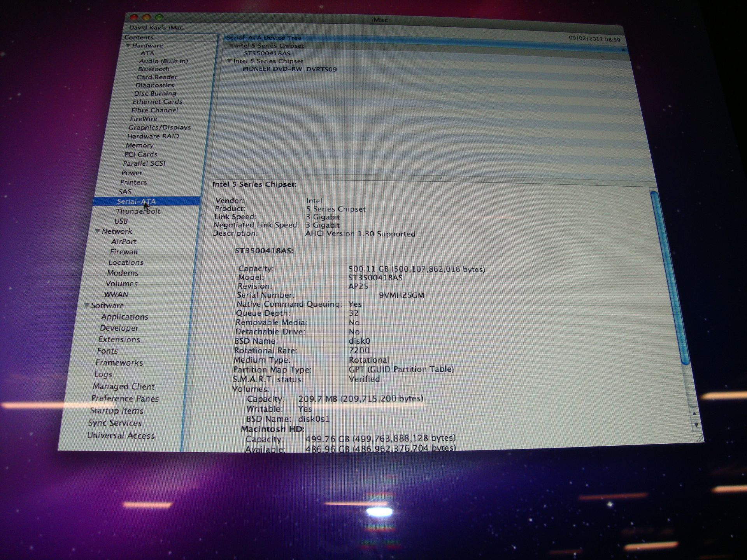Open Preference Panes entry

click(x=125, y=398)
